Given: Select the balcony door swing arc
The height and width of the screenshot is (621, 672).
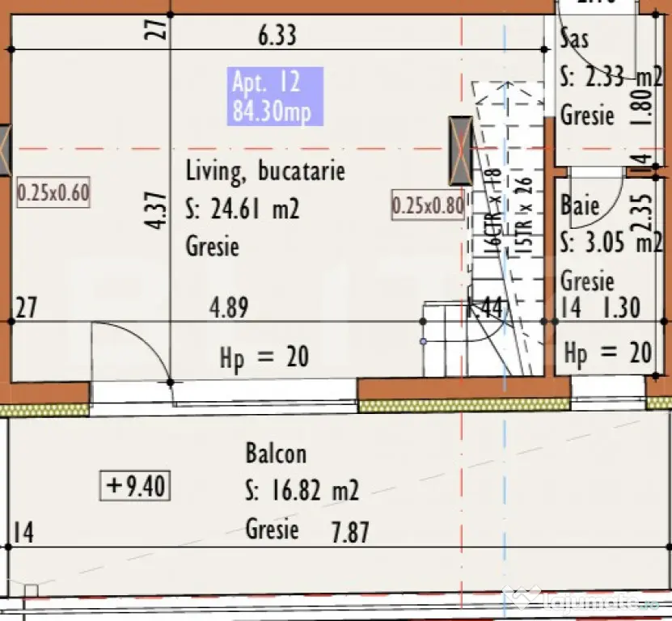Looking at the screenshot, I should pos(131,352).
